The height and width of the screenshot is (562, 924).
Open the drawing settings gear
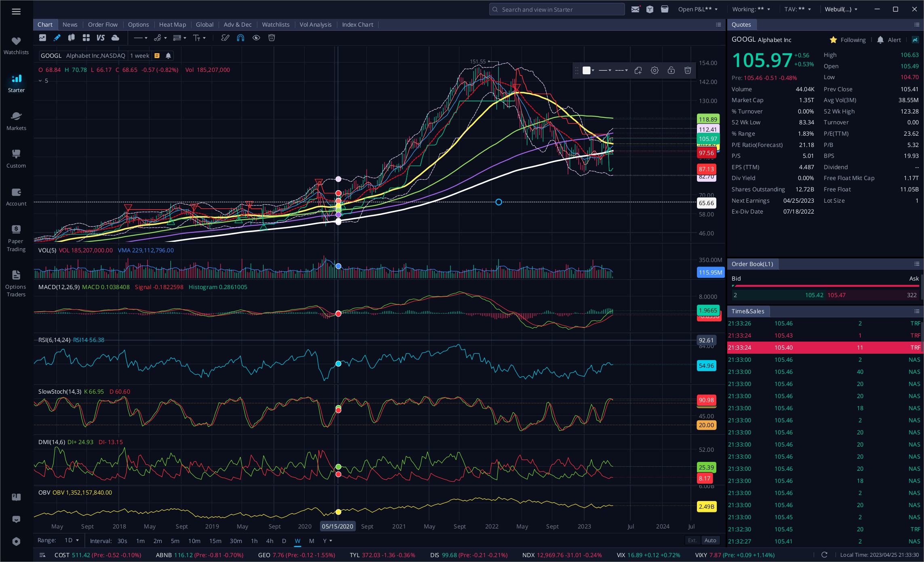pos(655,71)
